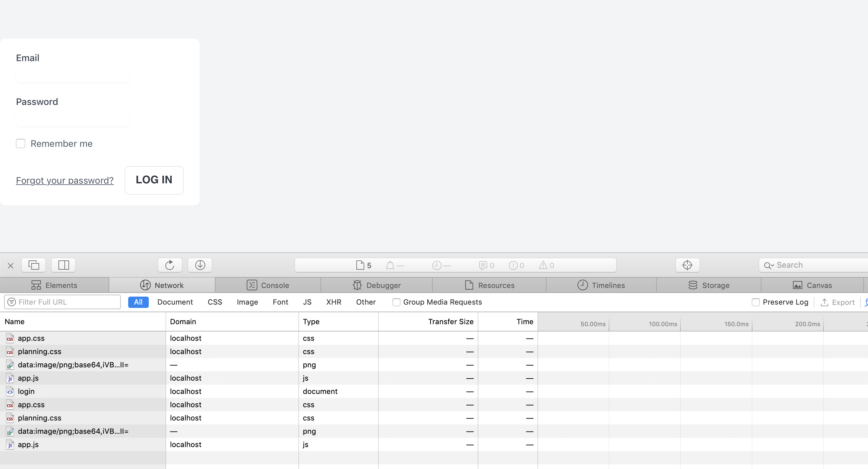The image size is (868, 469).
Task: Sort by the Name column header
Action: (83, 322)
